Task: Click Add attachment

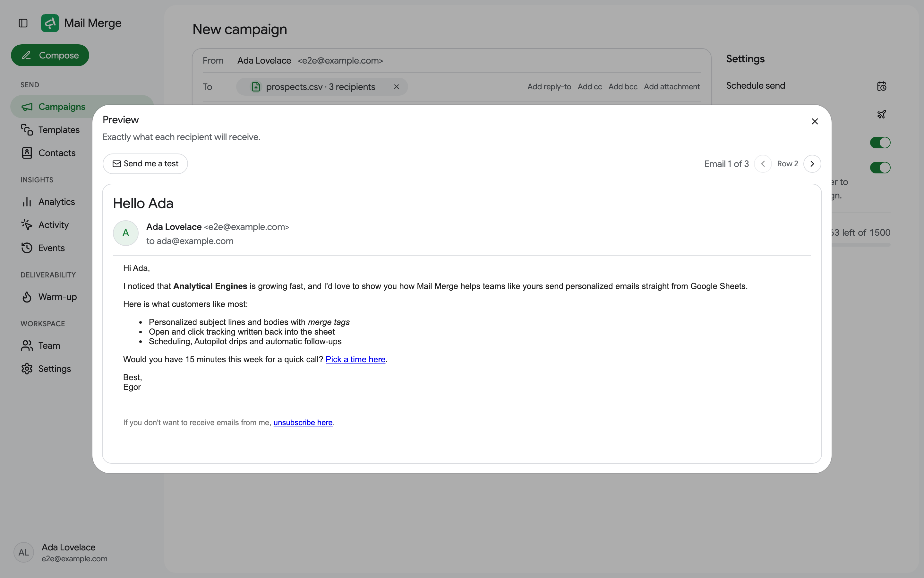Action: coord(672,87)
